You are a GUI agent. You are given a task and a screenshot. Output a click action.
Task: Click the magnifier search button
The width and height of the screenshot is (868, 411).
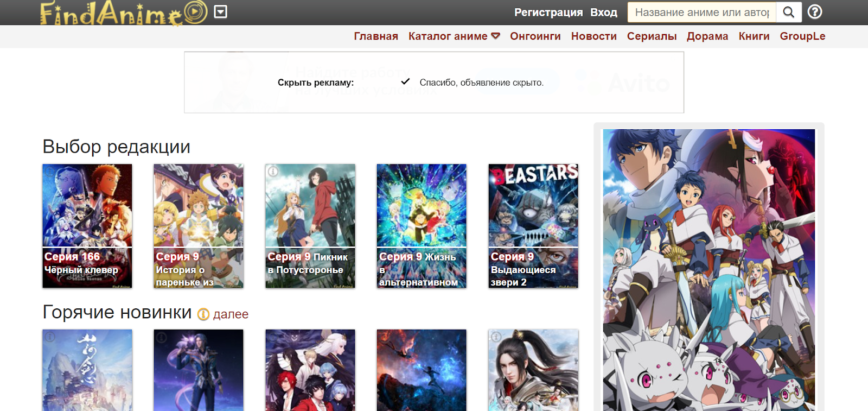(x=789, y=12)
